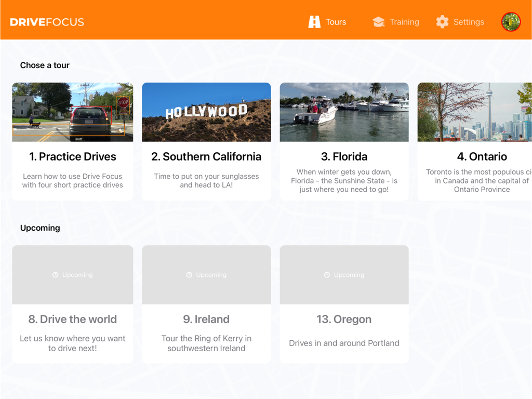Screen dimensions: 532x399
Task: Open the Hollywood sign tour image
Action: coord(206,112)
